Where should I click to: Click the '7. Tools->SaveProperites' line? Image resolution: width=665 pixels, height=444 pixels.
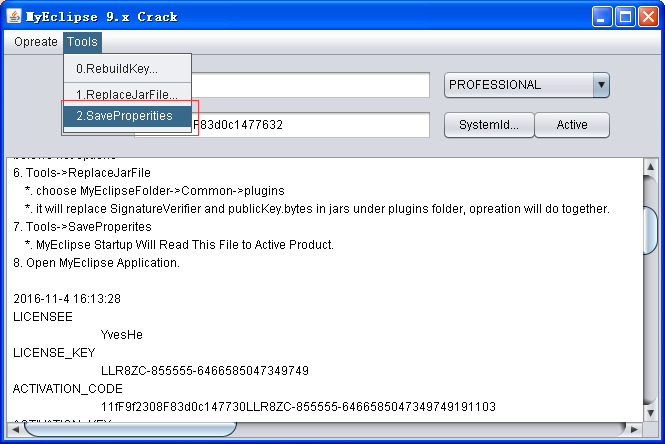[82, 227]
